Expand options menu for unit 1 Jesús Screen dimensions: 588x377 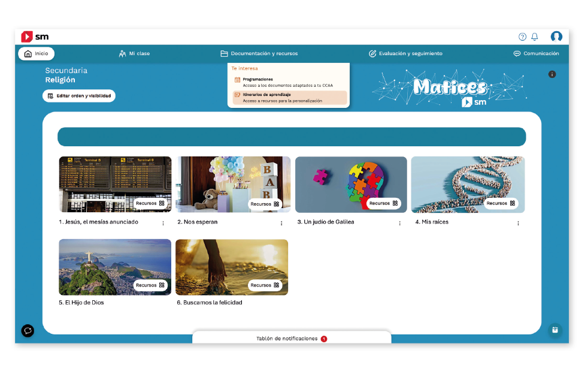pyautogui.click(x=163, y=223)
